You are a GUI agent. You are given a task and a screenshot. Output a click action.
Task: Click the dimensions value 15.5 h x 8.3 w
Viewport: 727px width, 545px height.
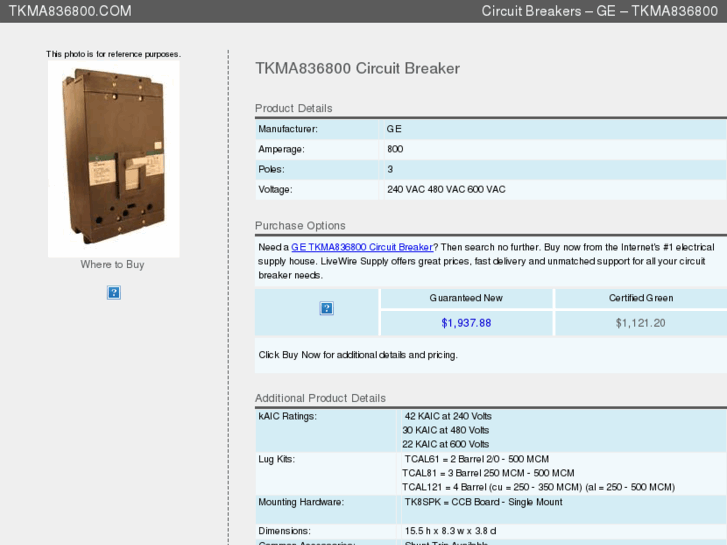[x=450, y=531]
